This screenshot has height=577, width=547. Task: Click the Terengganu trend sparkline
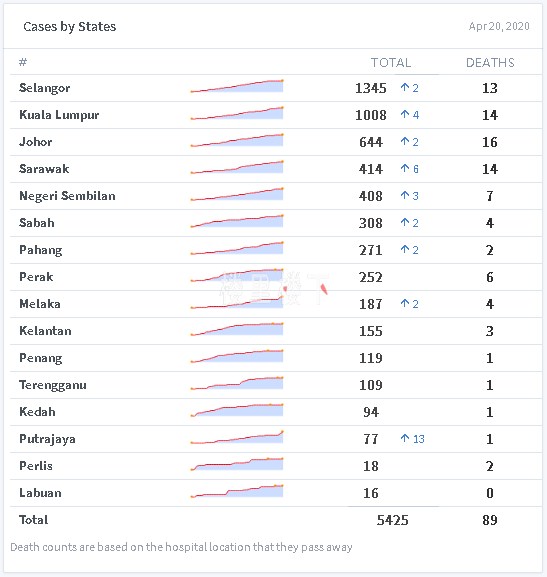(237, 383)
